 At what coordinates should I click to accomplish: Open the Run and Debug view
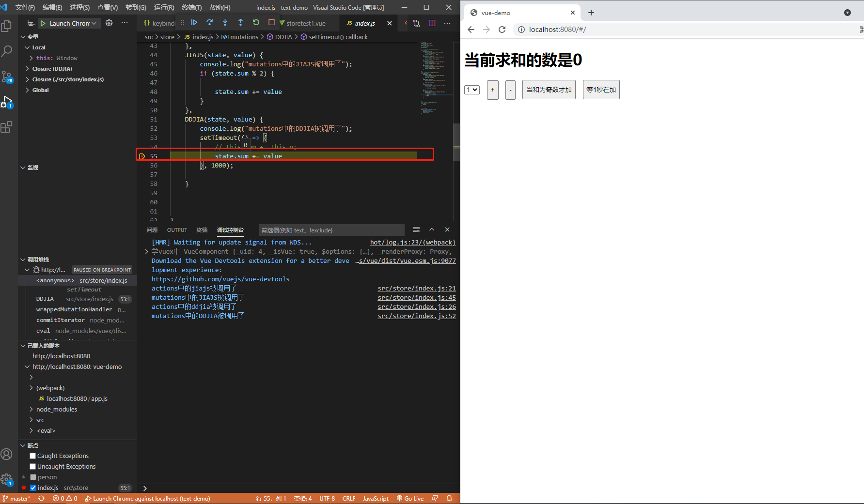(x=7, y=102)
